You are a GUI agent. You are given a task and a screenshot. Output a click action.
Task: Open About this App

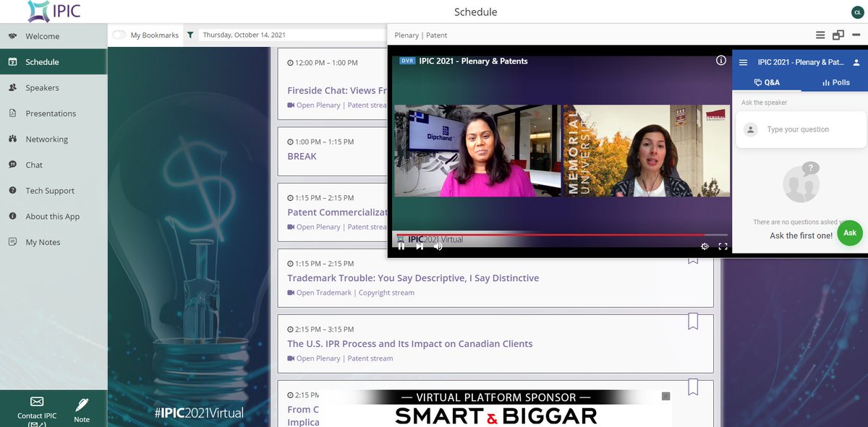pyautogui.click(x=54, y=217)
